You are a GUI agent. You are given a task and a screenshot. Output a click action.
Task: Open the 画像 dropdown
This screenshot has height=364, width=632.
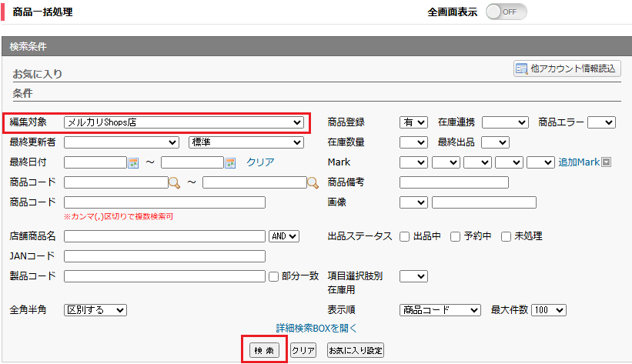click(x=413, y=202)
